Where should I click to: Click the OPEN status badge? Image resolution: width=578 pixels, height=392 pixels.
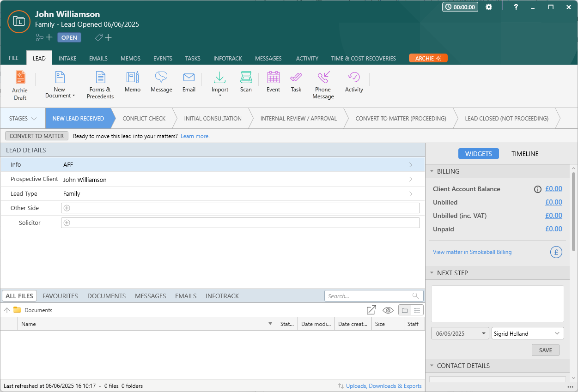click(x=69, y=37)
